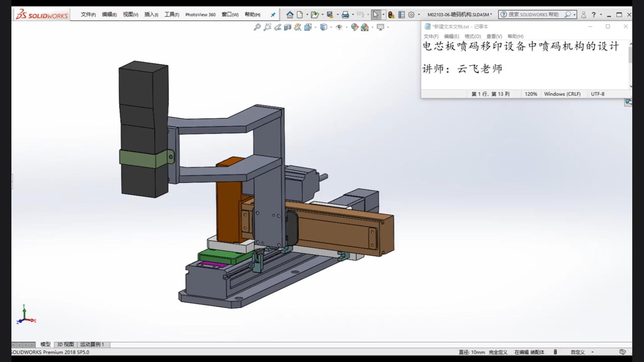
Task: Click the View Settings monitor icon
Action: pyautogui.click(x=380, y=27)
